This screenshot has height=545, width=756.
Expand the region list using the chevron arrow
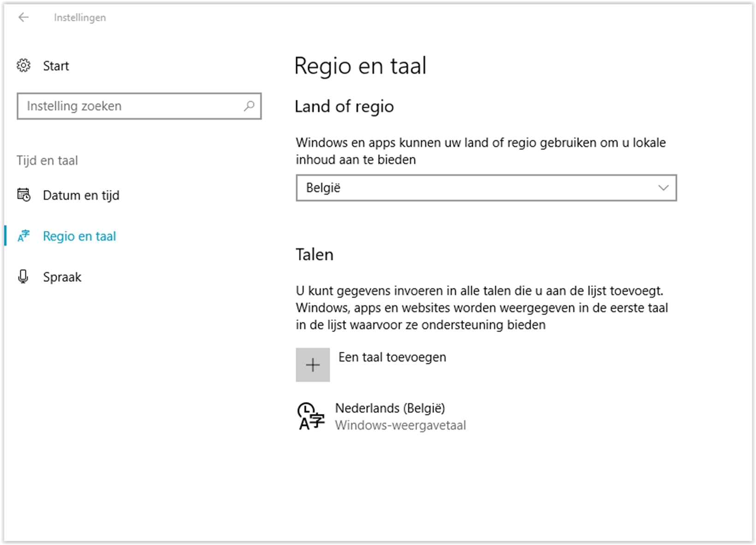663,188
